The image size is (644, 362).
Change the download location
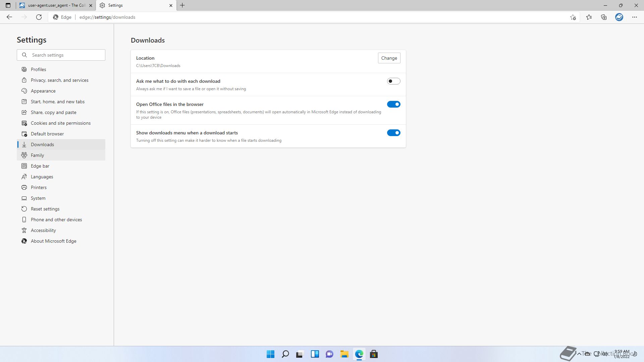pyautogui.click(x=389, y=58)
